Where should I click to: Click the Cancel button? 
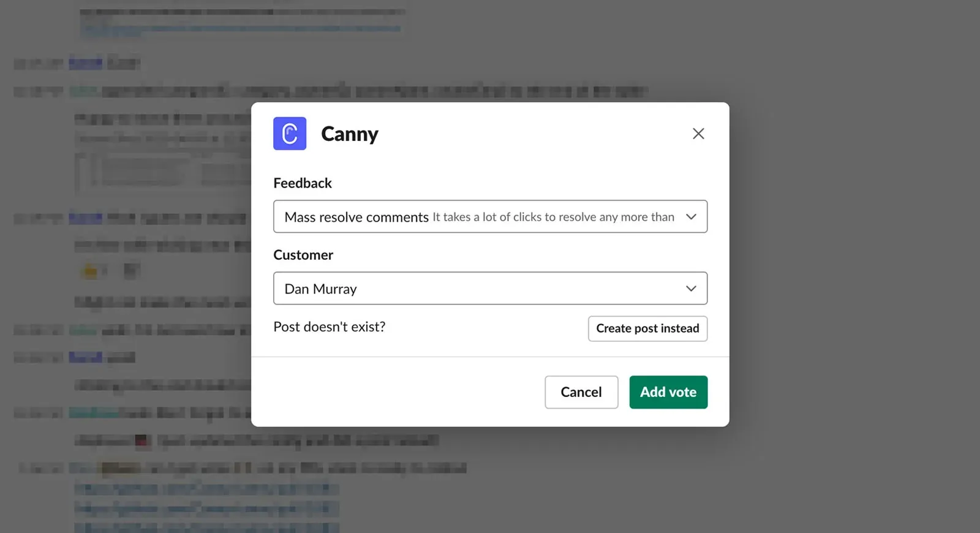581,392
